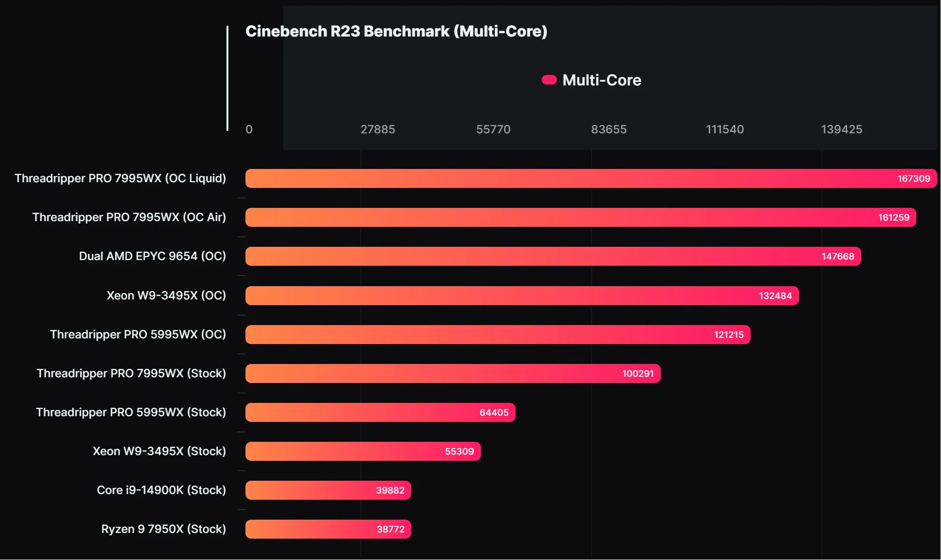941x560 pixels.
Task: Click the Dual AMD EPYC 9654 (OC) label
Action: pos(152,256)
